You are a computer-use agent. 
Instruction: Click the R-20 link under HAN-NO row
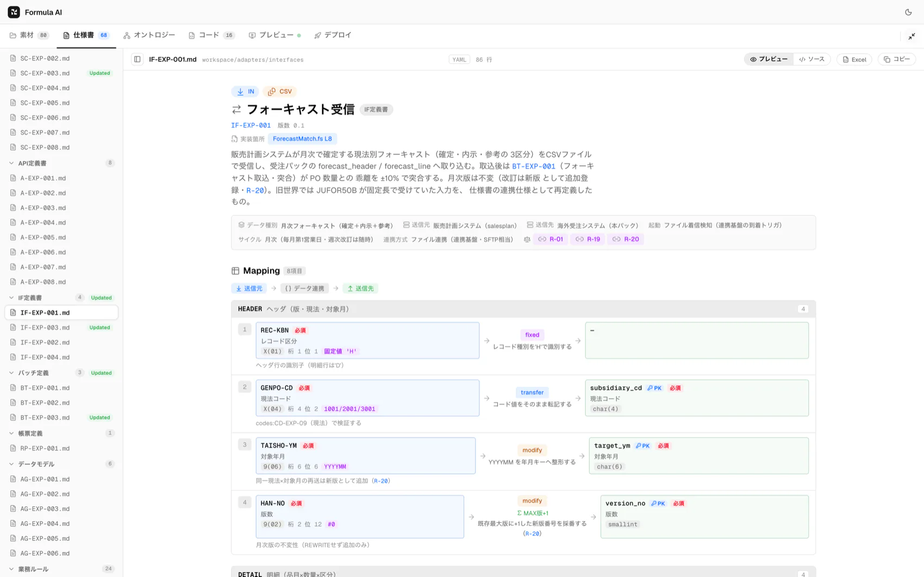pyautogui.click(x=532, y=534)
